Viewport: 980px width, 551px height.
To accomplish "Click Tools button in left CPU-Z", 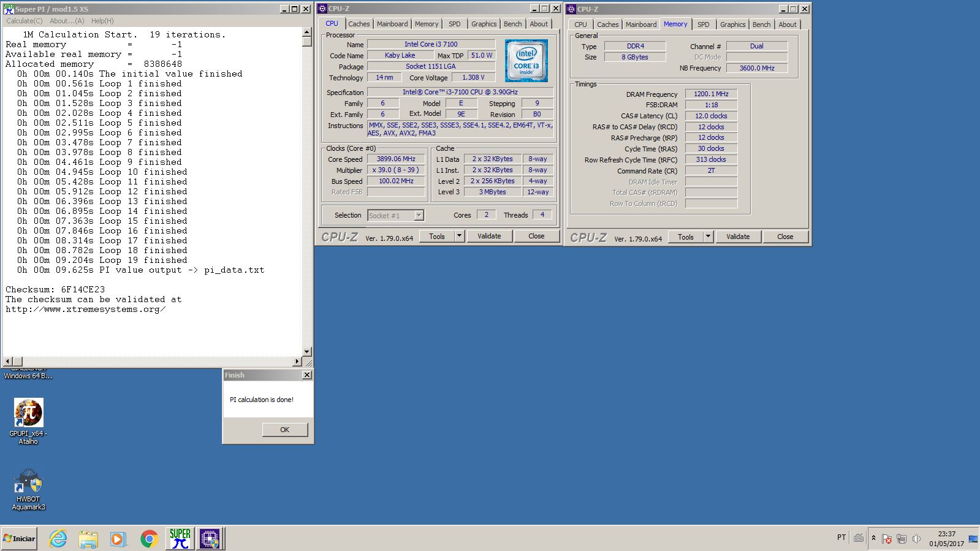I will click(437, 236).
